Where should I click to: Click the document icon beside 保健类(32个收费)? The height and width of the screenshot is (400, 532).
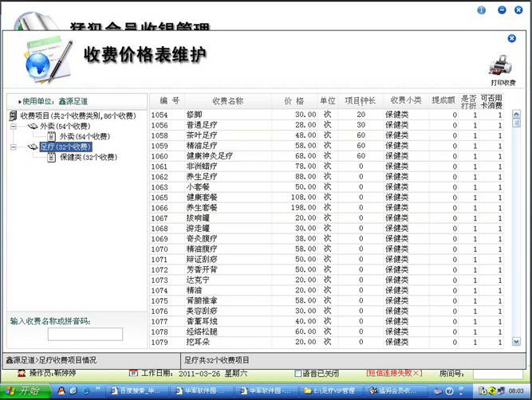tap(51, 157)
